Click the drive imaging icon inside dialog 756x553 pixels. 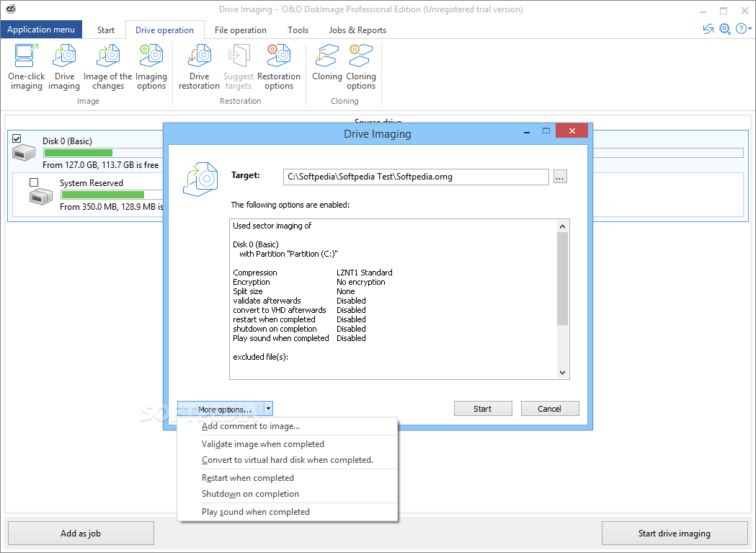200,179
